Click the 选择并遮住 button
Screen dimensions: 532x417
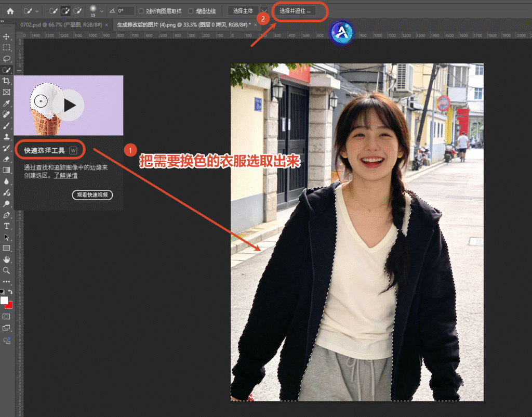pos(295,11)
